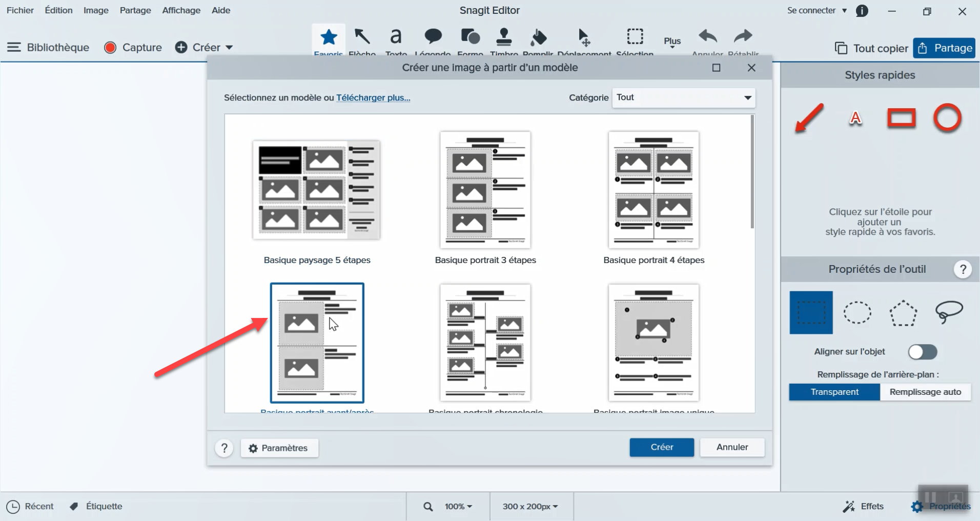Open the tool properties help question mark
The image size is (980, 521).
963,269
